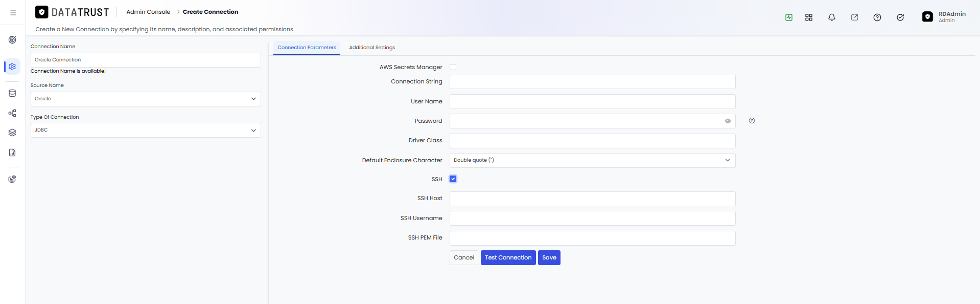Switch to the Additional Settings tab
This screenshot has height=304, width=980.
click(372, 48)
